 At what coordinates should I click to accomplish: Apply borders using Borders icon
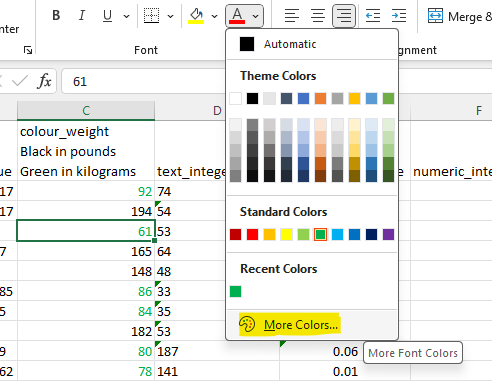pyautogui.click(x=151, y=16)
